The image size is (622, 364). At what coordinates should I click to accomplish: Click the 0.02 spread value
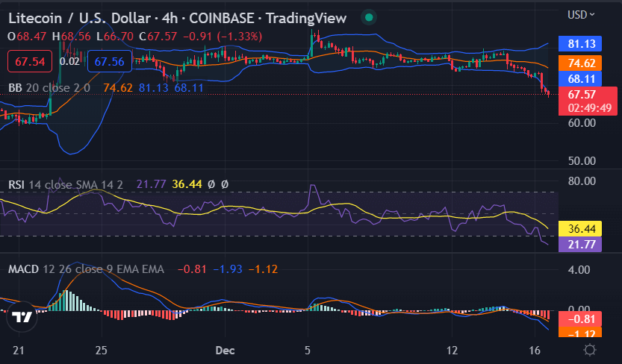(x=69, y=61)
